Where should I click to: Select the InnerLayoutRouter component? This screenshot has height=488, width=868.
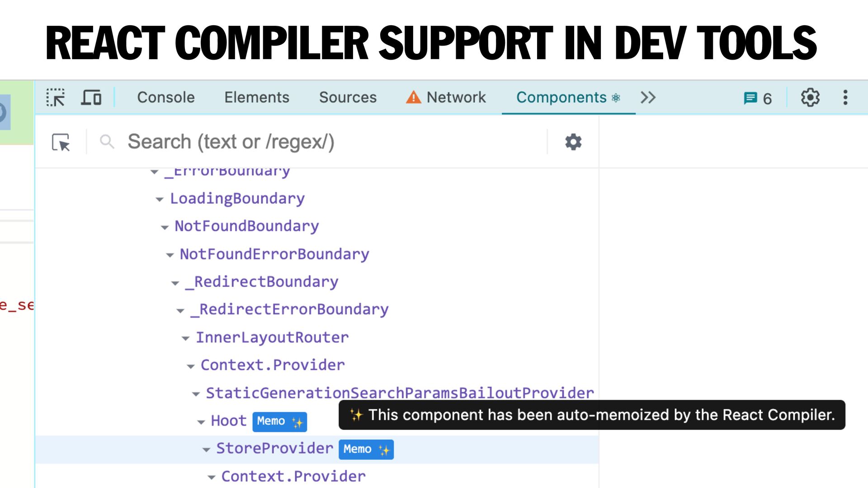tap(272, 338)
